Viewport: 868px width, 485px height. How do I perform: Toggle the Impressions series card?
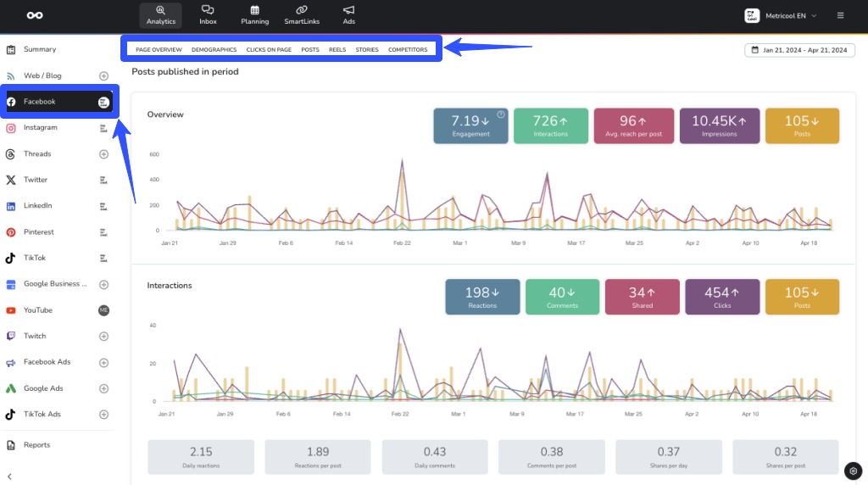point(719,125)
